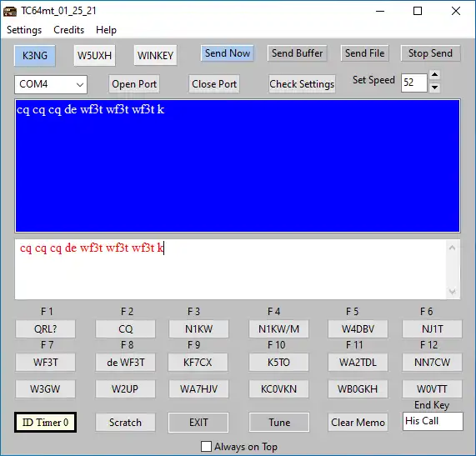Select the W5UXH keyer mode button
This screenshot has height=456, width=476.
click(94, 56)
